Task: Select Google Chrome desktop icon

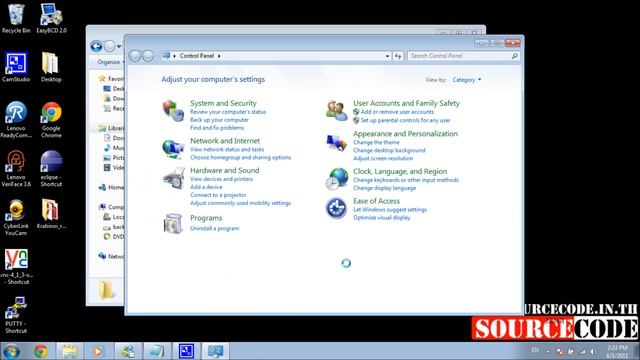Action: point(51,120)
